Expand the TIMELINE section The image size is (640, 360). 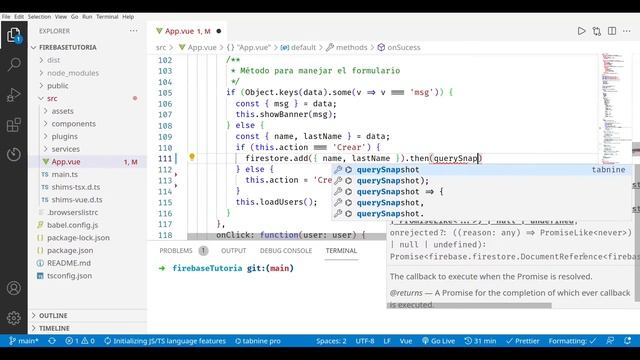pos(88,328)
